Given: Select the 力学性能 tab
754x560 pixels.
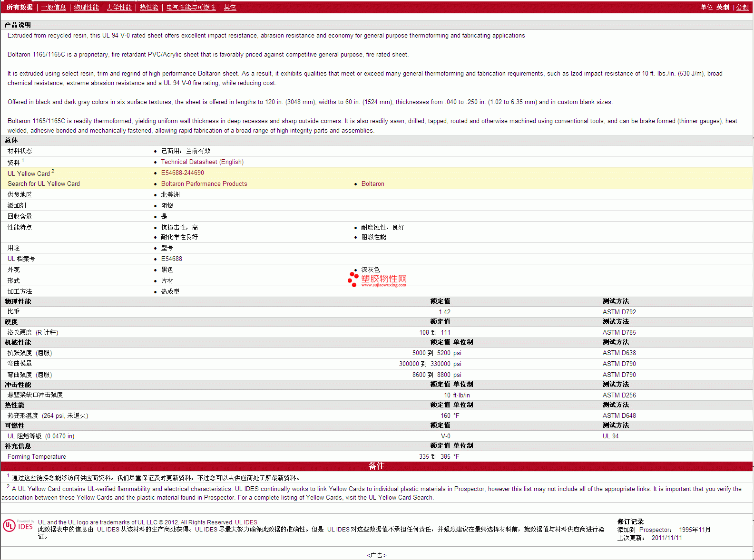Looking at the screenshot, I should coord(119,7).
